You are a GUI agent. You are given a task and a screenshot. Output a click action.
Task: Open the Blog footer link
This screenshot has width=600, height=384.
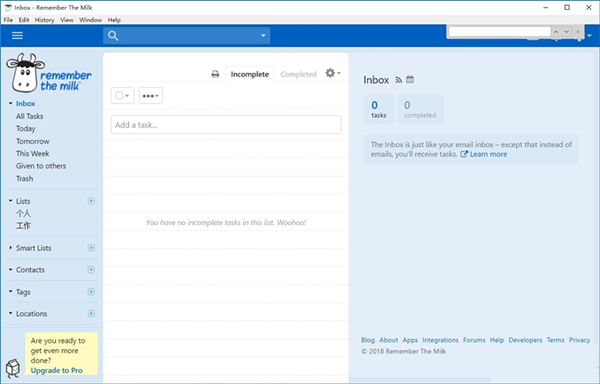(x=368, y=340)
